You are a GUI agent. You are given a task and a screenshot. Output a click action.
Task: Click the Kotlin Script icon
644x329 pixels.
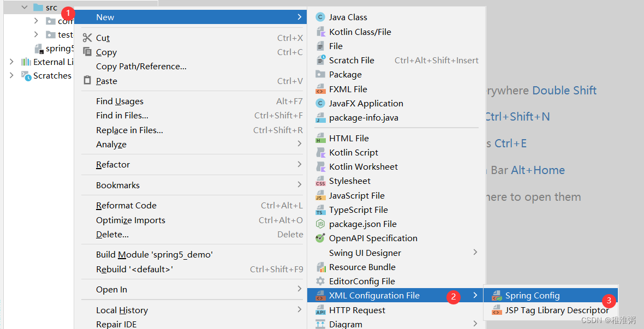pos(320,152)
